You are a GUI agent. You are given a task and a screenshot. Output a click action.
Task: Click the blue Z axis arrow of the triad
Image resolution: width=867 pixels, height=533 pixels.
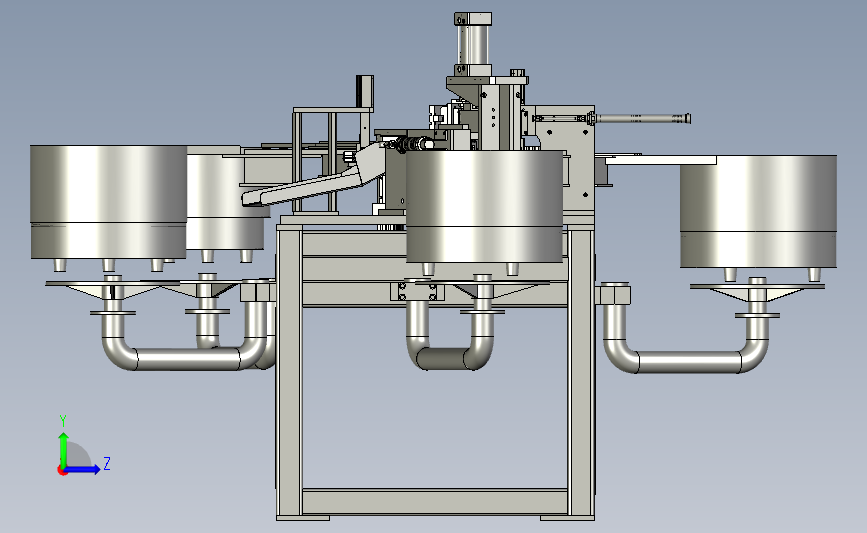pyautogui.click(x=83, y=470)
